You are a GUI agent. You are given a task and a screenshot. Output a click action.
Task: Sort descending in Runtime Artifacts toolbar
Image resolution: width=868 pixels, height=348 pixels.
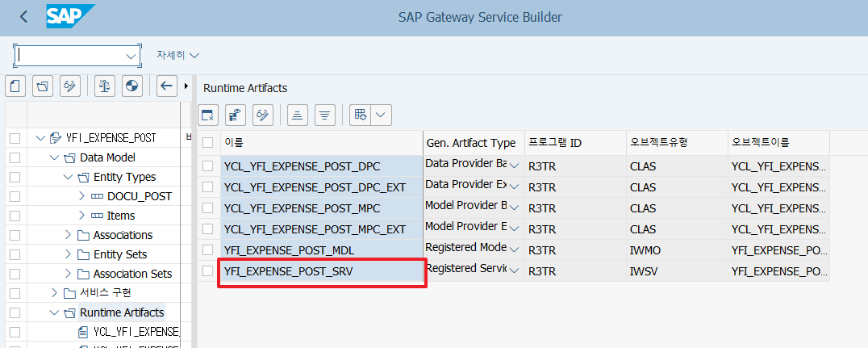click(x=325, y=115)
